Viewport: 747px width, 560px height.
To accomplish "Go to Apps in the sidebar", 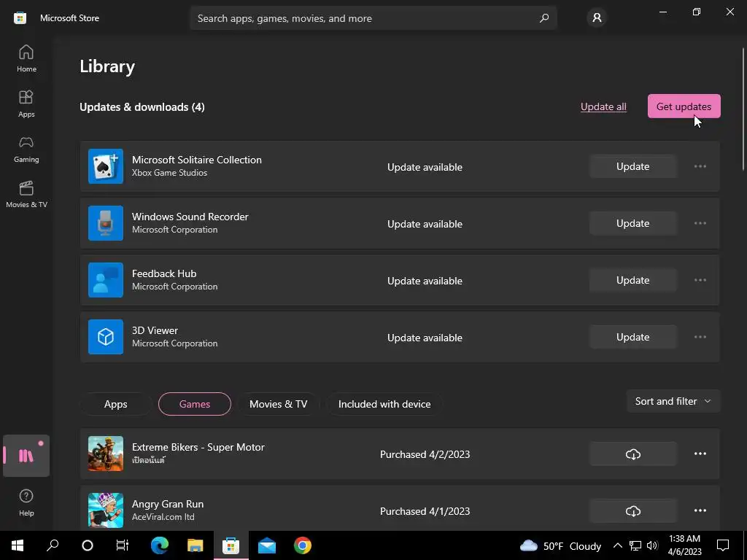I will click(26, 104).
